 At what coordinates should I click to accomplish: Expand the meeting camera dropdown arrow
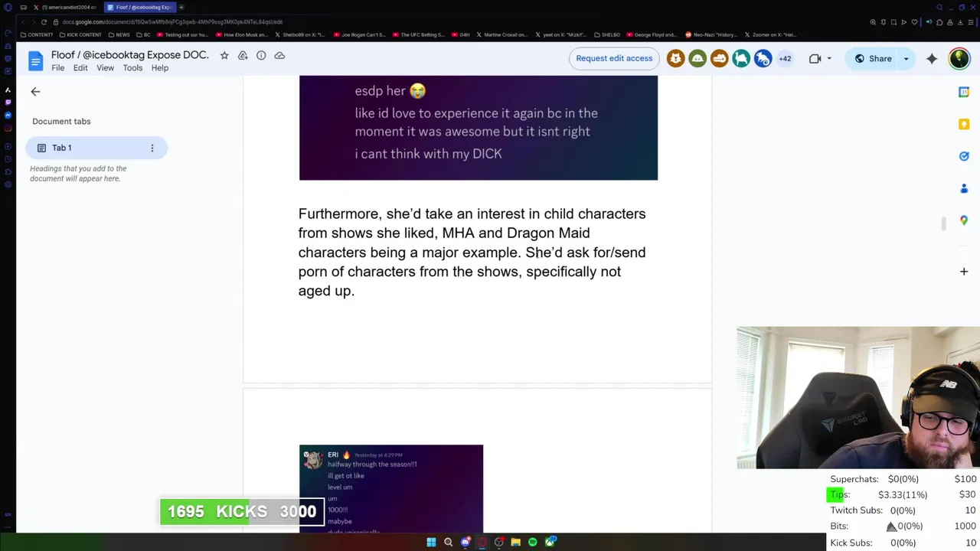click(x=829, y=59)
